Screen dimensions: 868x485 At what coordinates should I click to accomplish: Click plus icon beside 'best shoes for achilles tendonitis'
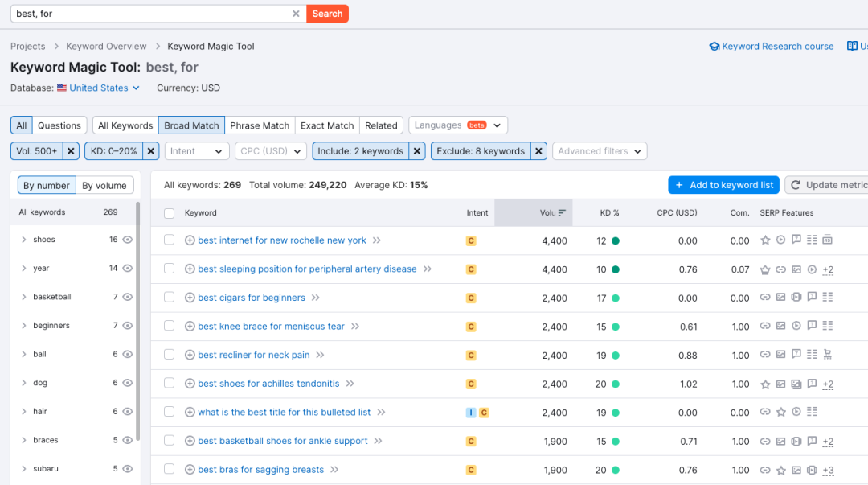coord(190,384)
